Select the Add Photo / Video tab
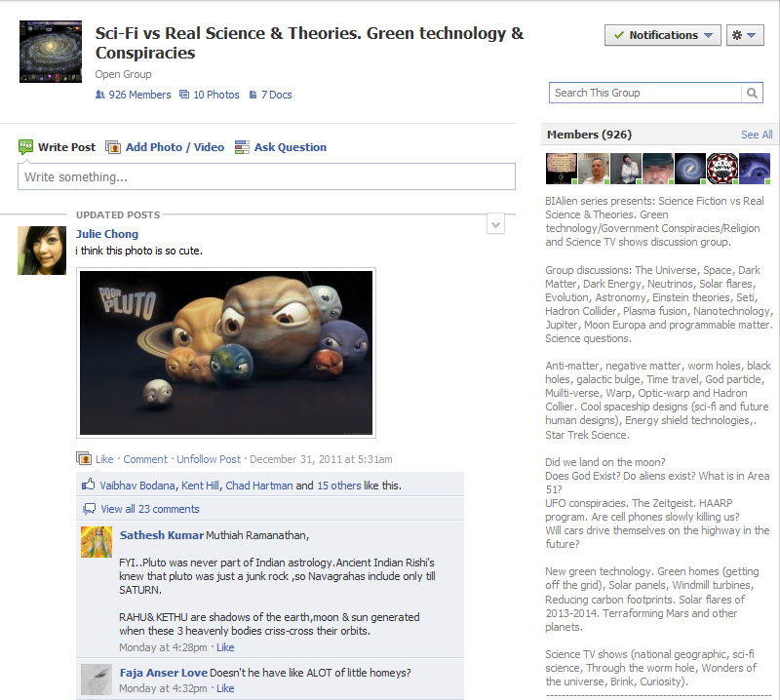 click(x=165, y=147)
